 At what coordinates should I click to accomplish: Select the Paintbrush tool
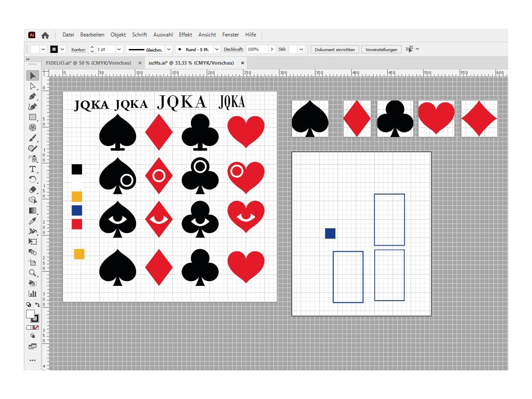tap(33, 138)
